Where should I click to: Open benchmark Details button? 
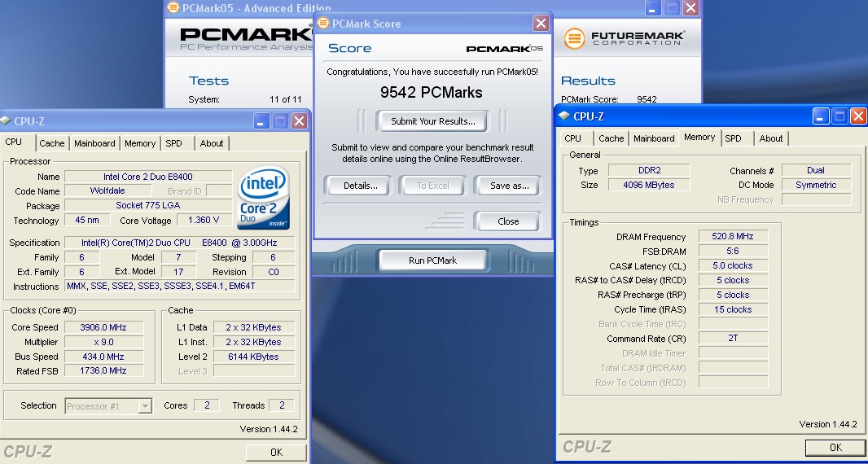click(x=361, y=186)
